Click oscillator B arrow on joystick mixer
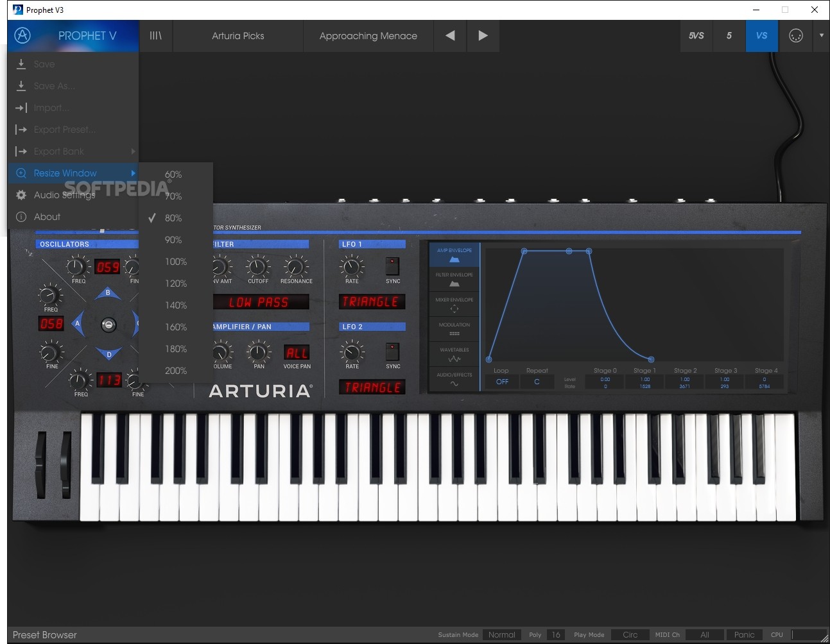This screenshot has width=830, height=644. pos(108,294)
